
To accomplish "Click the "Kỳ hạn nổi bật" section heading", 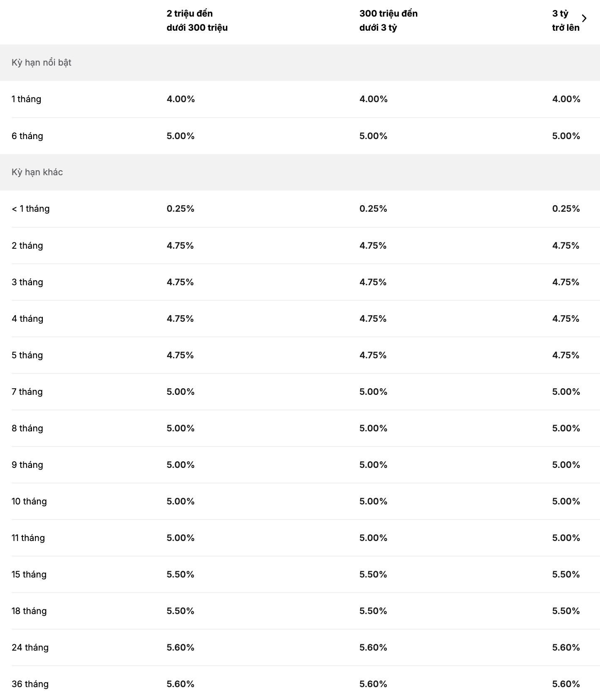I will point(42,63).
